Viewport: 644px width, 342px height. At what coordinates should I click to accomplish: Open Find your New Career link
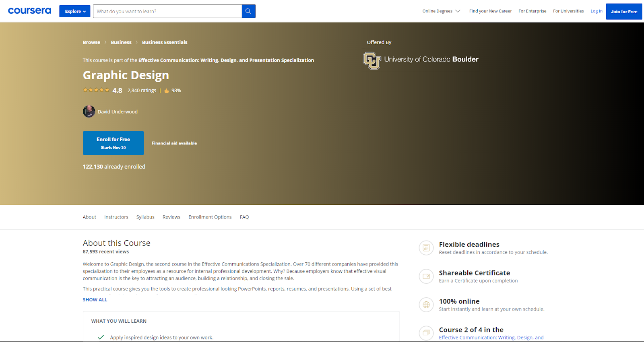(x=490, y=11)
